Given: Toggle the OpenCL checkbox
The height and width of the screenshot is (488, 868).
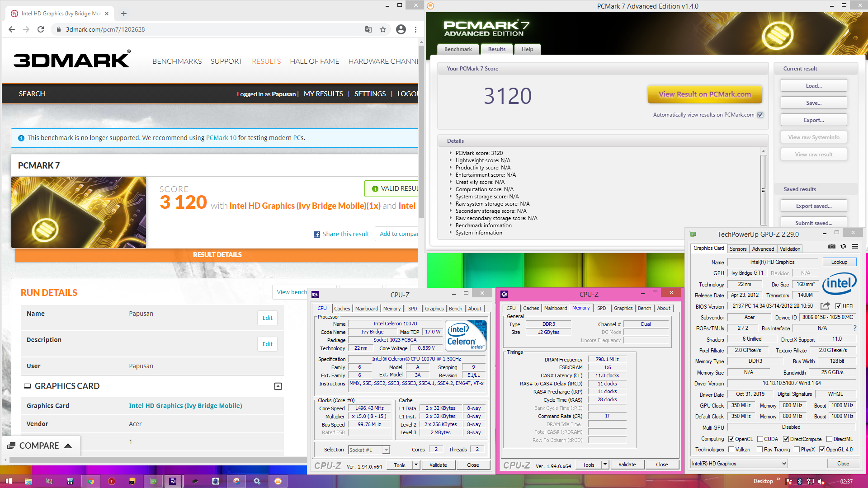Looking at the screenshot, I should click(x=731, y=439).
